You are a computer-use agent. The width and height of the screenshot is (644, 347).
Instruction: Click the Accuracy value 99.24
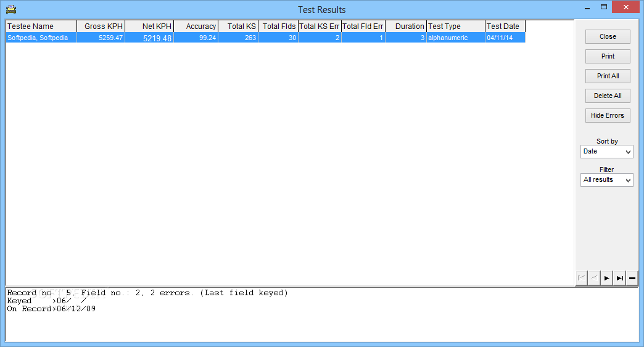click(x=196, y=38)
